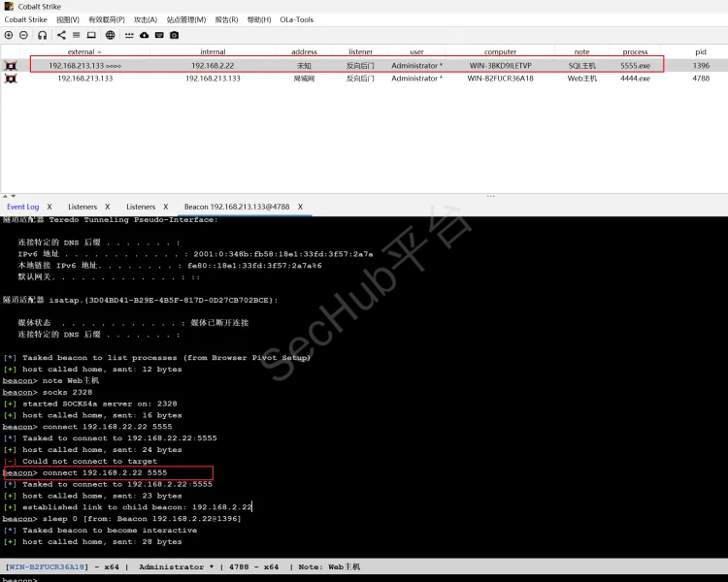The width and height of the screenshot is (728, 582).
Task: Sort sessions by note column
Action: [581, 51]
